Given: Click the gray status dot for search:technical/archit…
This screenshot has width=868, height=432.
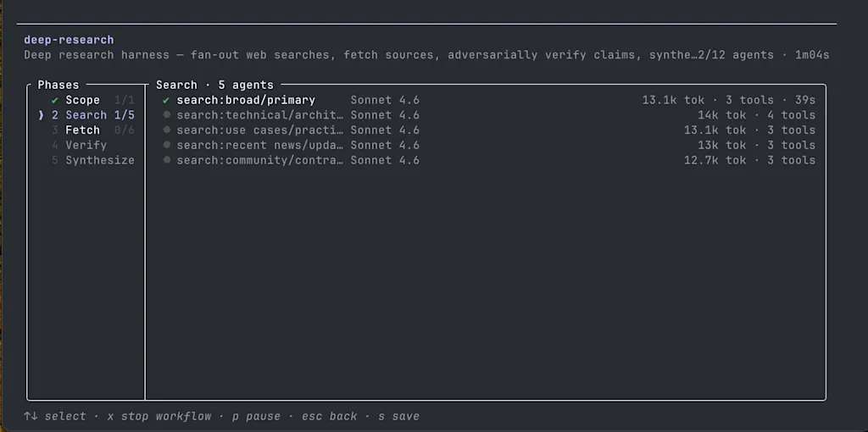Looking at the screenshot, I should coord(167,115).
